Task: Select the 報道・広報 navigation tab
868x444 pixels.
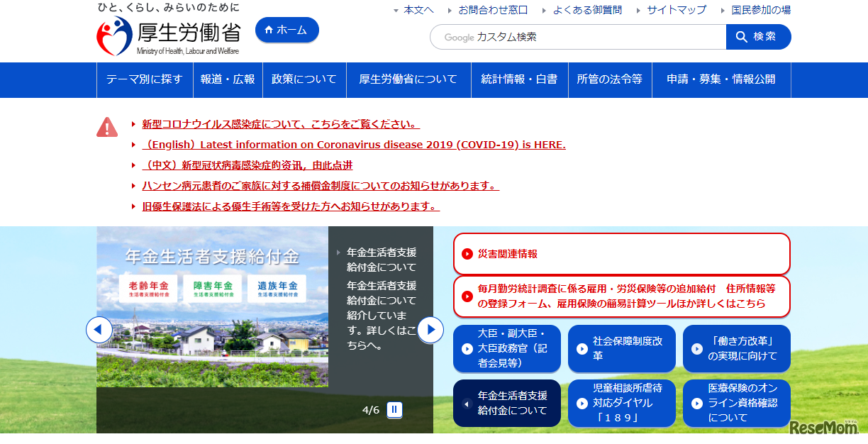Action: click(228, 80)
